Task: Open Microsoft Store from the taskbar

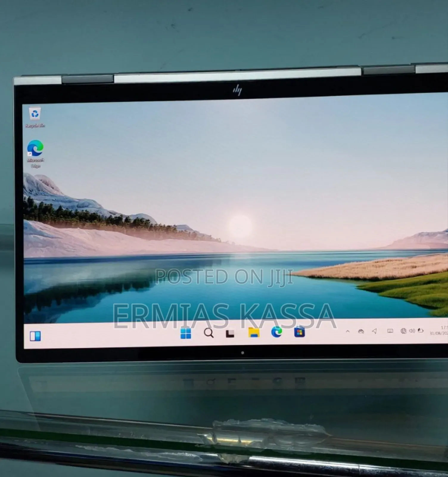Action: [x=299, y=332]
